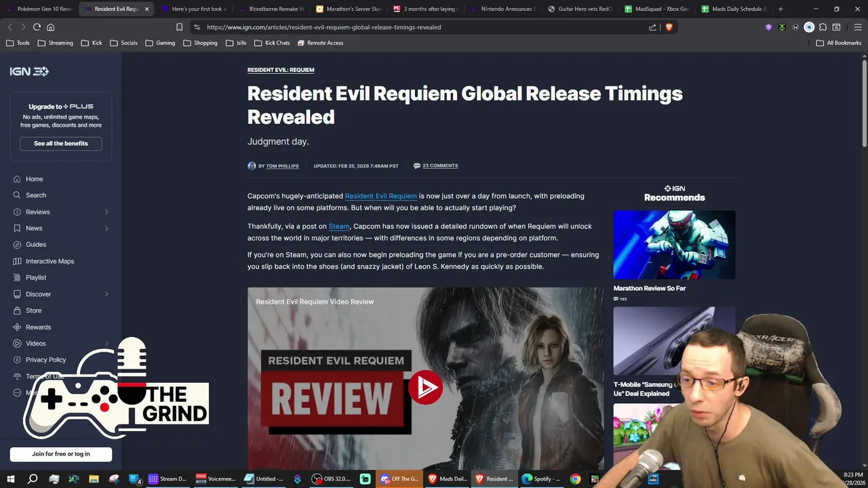Open the Extensions puzzle-piece icon

823,27
